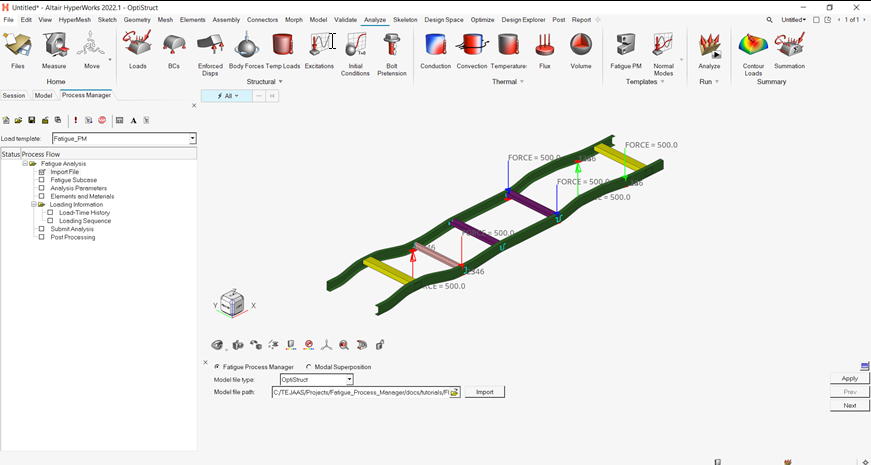871x465 pixels.
Task: Select the Convection thermal tool
Action: (x=472, y=46)
